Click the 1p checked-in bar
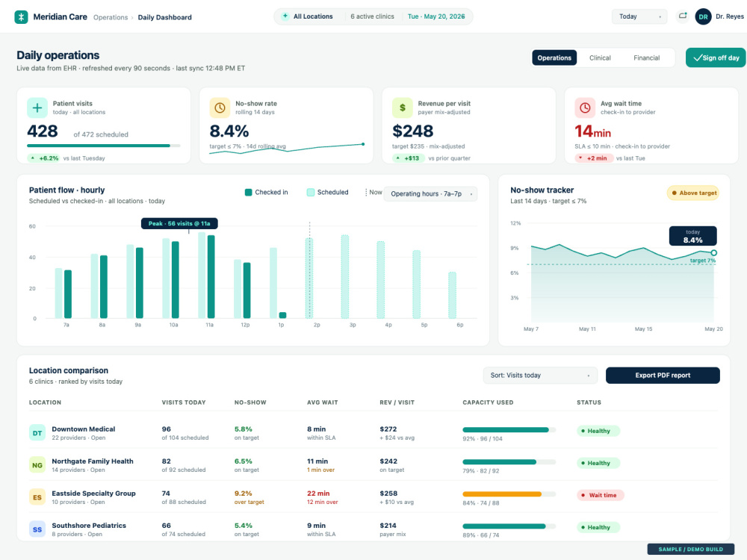This screenshot has width=747, height=560. point(282,315)
